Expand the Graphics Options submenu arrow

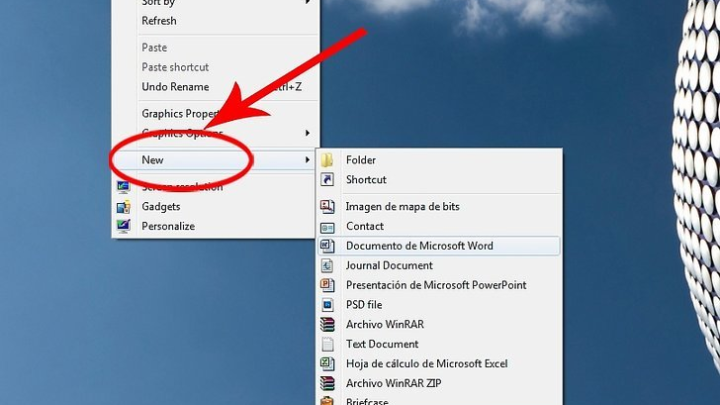pyautogui.click(x=307, y=133)
